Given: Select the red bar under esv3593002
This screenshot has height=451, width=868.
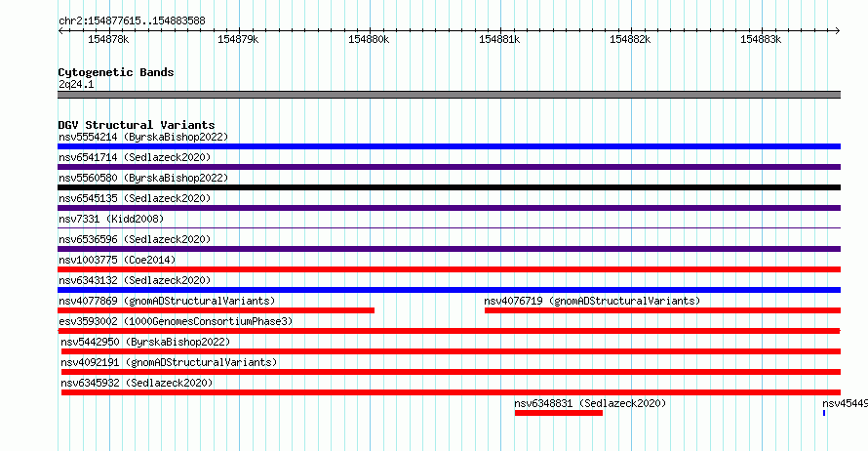Looking at the screenshot, I should [449, 331].
